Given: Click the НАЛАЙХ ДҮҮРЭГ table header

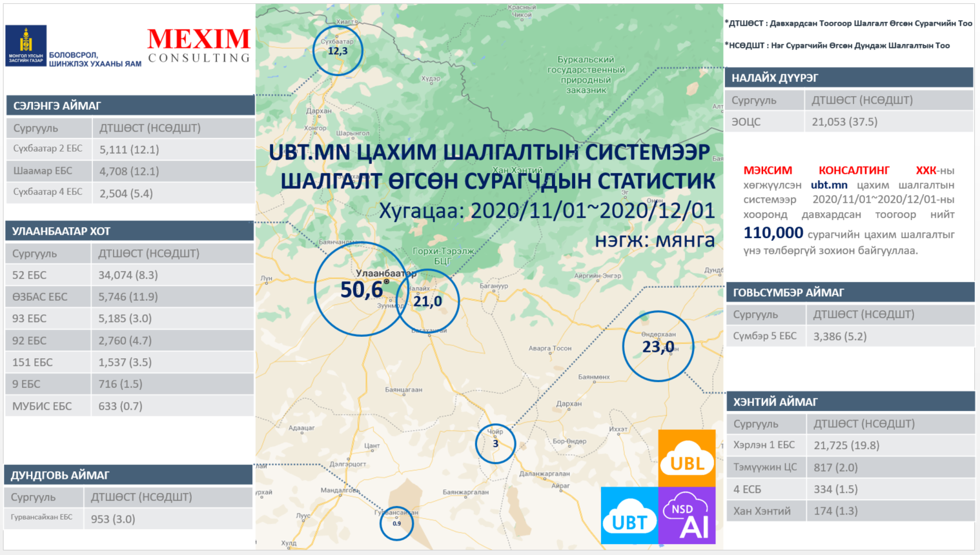Looking at the screenshot, I should (848, 77).
